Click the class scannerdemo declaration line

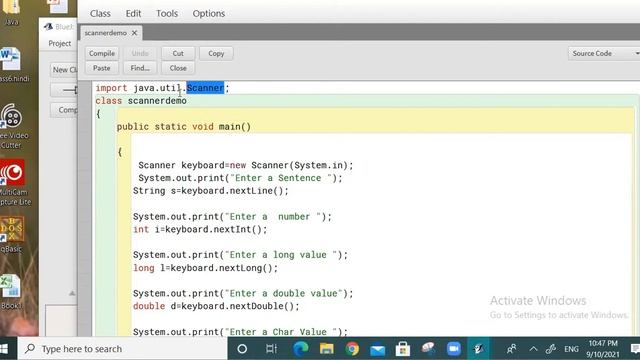[141, 101]
